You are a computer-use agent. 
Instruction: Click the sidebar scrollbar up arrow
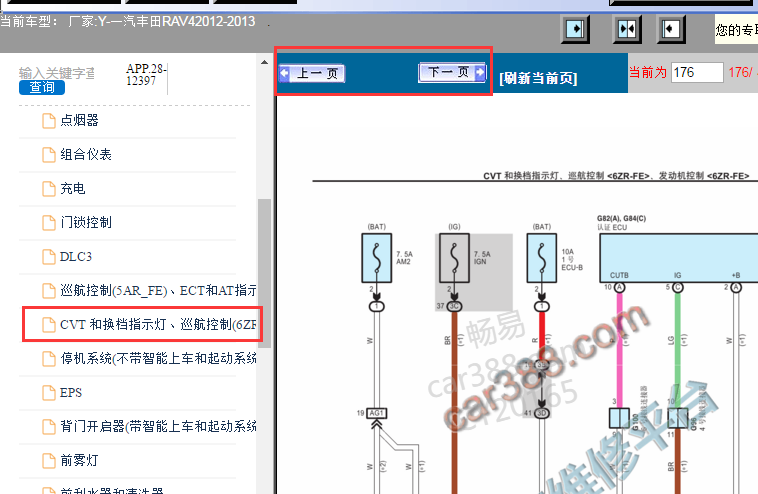click(x=264, y=62)
